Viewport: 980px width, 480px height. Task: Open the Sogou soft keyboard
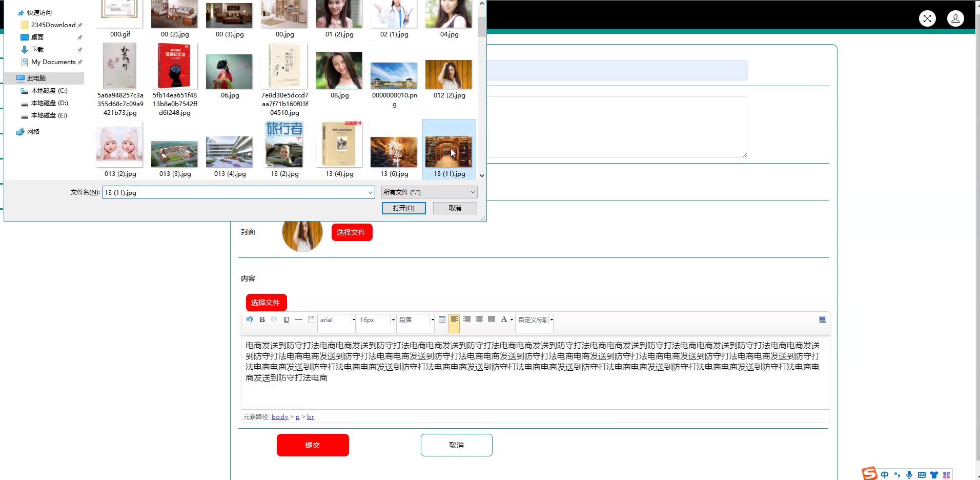(922, 475)
